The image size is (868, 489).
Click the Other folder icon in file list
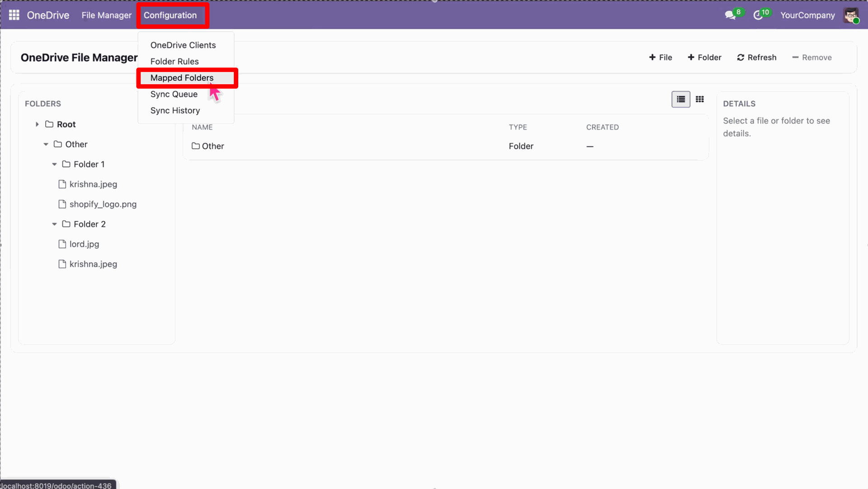click(196, 146)
